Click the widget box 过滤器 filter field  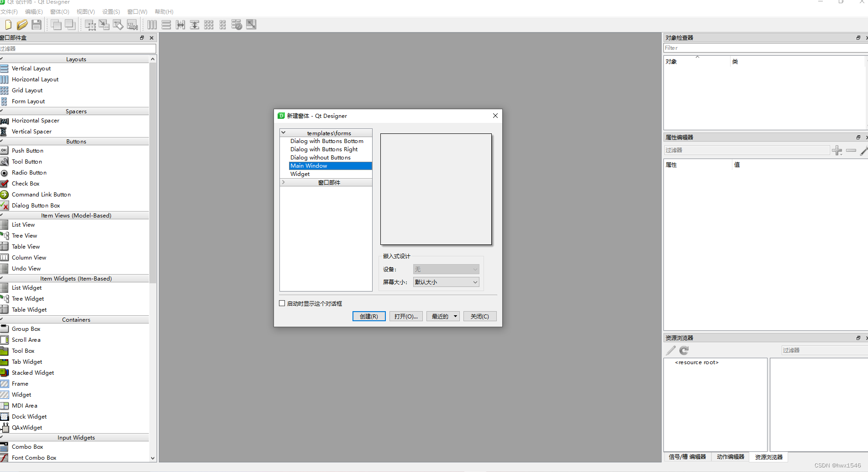[x=78, y=48]
